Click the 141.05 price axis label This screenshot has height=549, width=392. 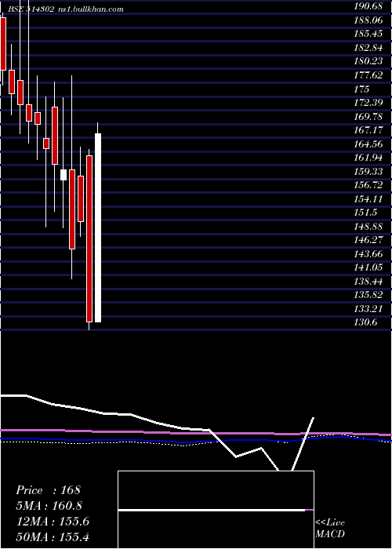click(x=368, y=267)
